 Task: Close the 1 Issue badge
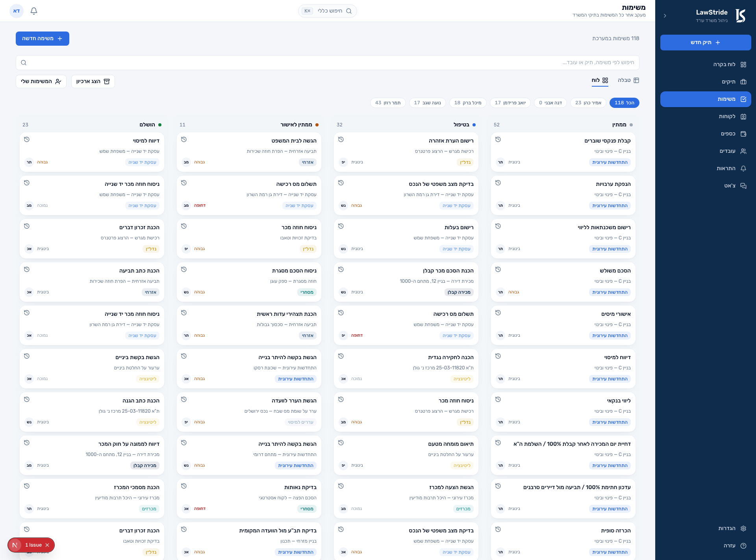tap(47, 545)
